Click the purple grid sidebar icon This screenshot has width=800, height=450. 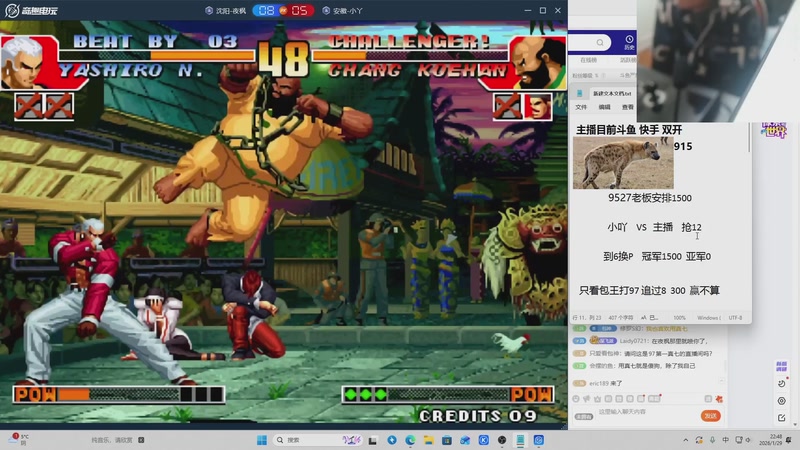pos(781,366)
